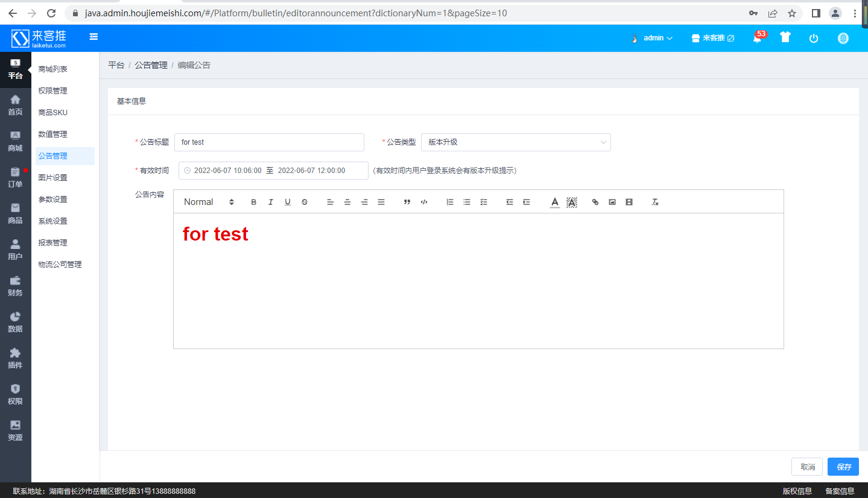868x498 pixels.
Task: Toggle underline formatting in editor toolbar
Action: click(x=288, y=202)
